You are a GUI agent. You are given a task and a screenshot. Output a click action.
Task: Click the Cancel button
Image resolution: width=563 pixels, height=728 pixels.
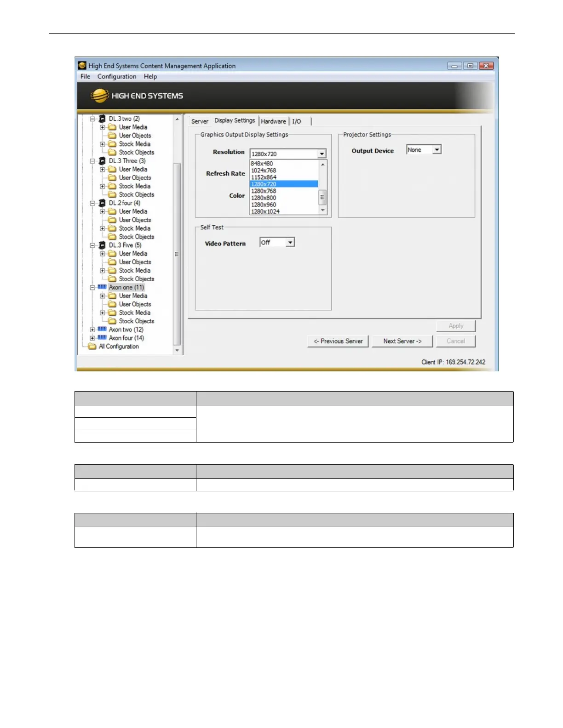456,341
